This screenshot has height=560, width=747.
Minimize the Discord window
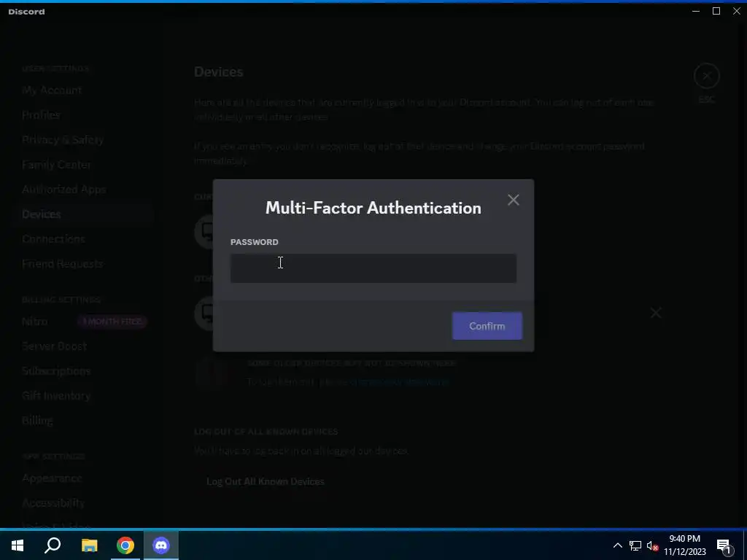coord(696,11)
